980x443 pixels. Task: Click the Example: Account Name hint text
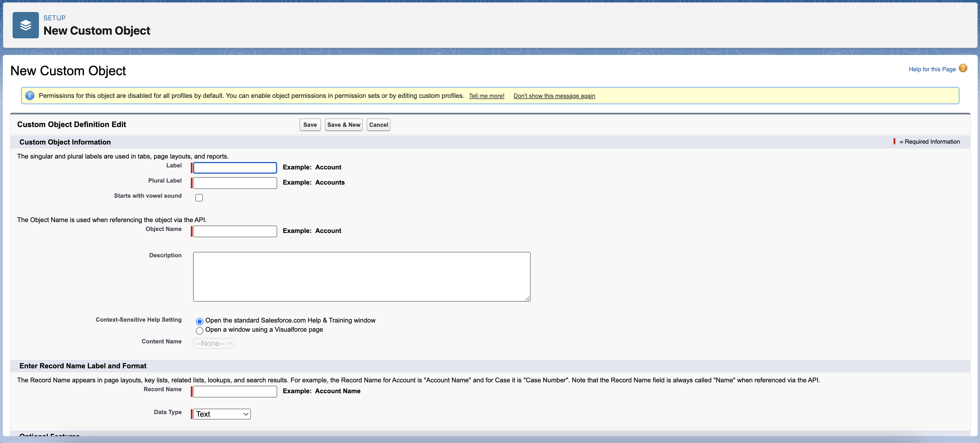tap(322, 391)
